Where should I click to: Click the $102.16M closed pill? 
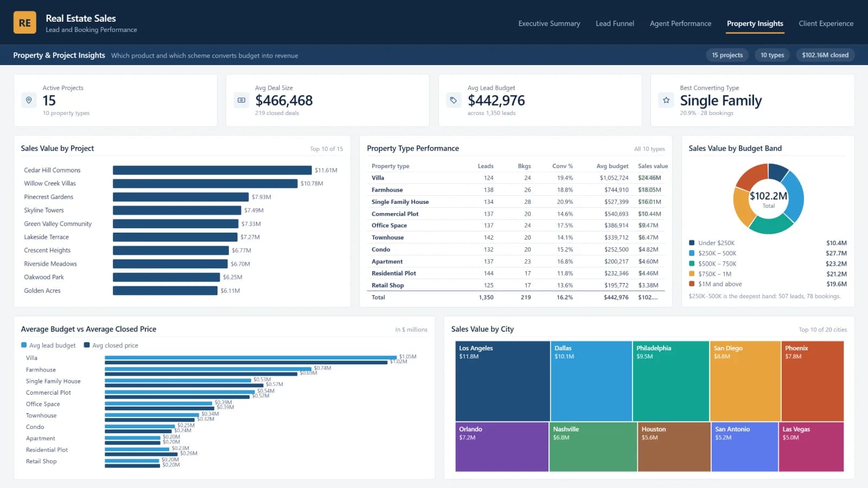(x=825, y=55)
